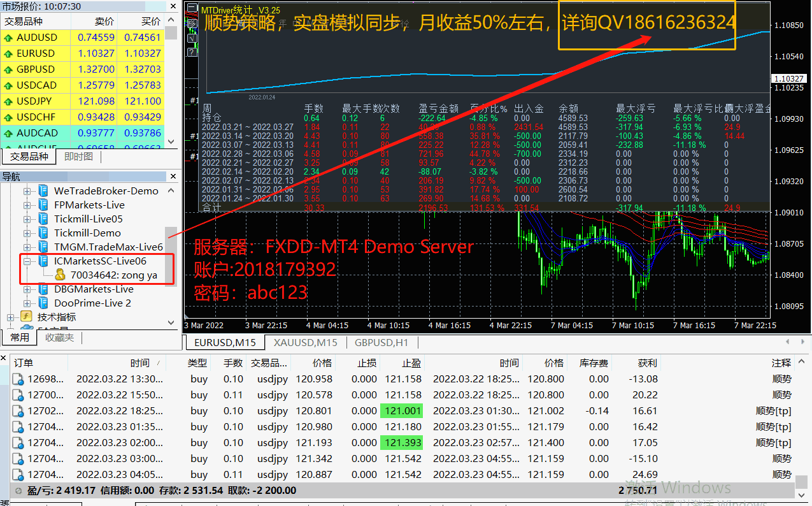Click the ICMarketsSC-Live06 server icon

click(43, 261)
